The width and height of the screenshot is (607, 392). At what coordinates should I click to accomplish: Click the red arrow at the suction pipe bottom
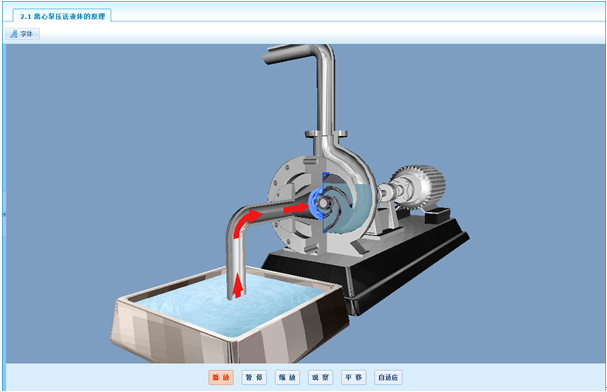pyautogui.click(x=238, y=285)
